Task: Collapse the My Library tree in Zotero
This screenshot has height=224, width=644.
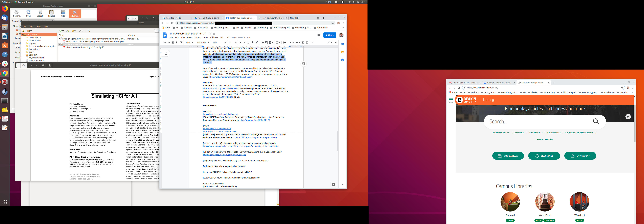Action: click(x=23, y=35)
